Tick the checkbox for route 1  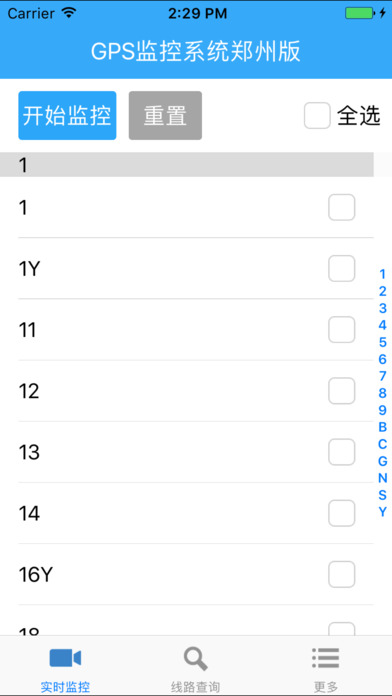[x=341, y=207]
